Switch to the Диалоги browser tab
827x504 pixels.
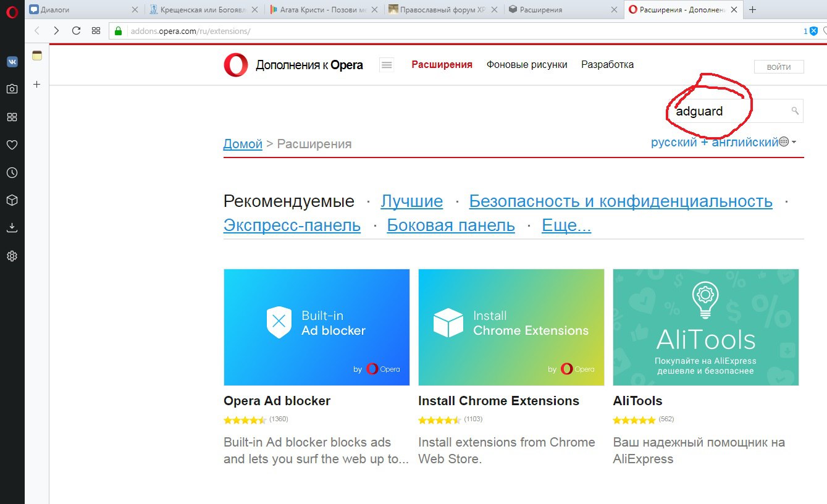tap(85, 10)
